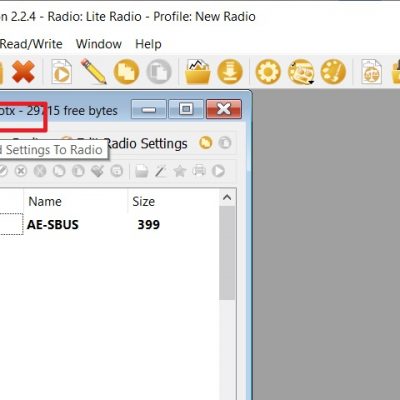Click the copy icon beside Radio Settings
The height and width of the screenshot is (400, 400).
pos(206,143)
